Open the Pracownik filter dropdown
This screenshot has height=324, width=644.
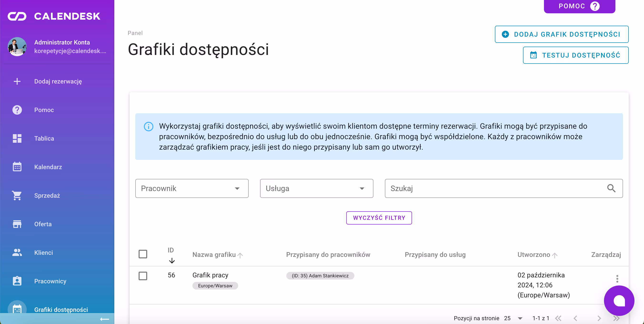coord(191,188)
